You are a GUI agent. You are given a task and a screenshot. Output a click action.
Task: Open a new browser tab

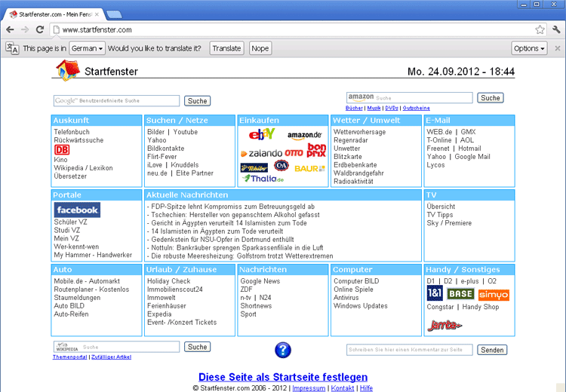click(115, 14)
